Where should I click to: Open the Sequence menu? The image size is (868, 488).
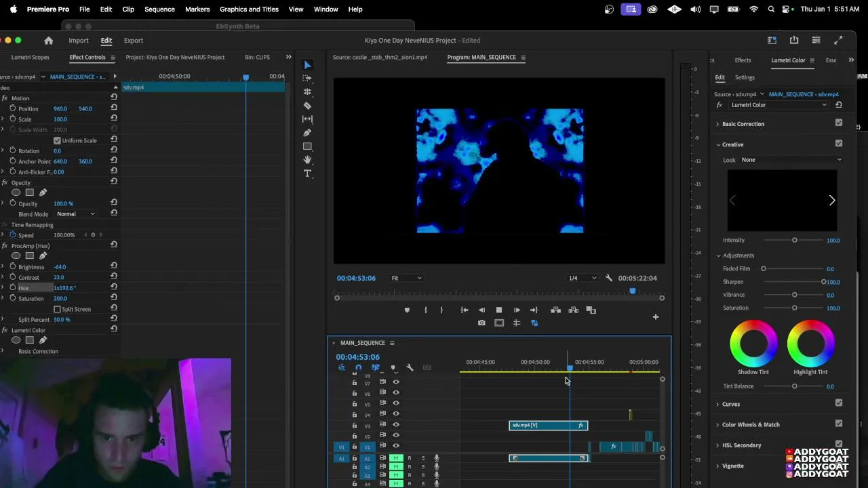[x=159, y=9]
